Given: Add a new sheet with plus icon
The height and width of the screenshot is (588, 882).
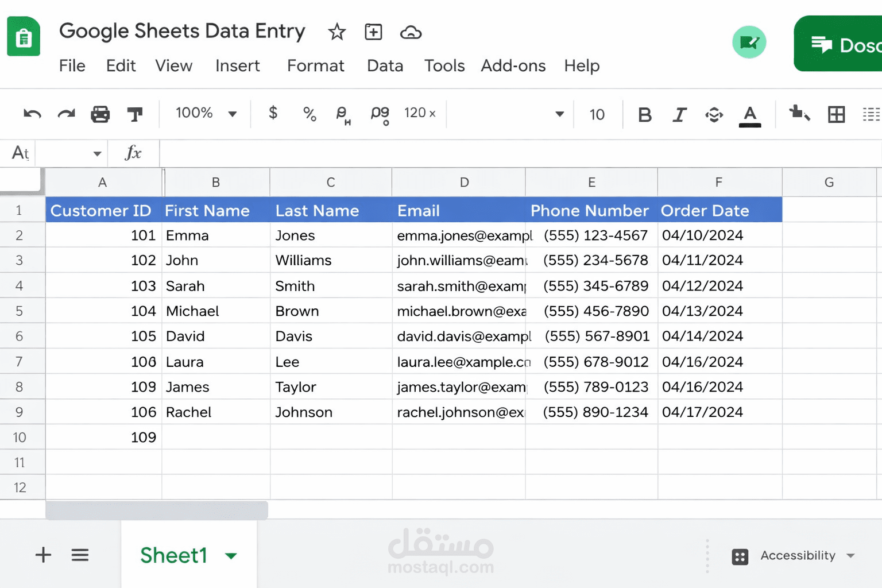Looking at the screenshot, I should (x=43, y=555).
